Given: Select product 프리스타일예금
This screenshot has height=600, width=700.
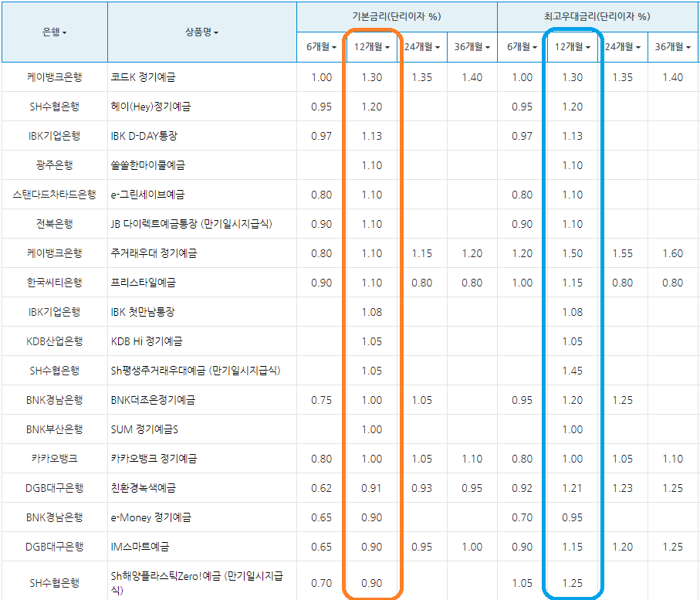Looking at the screenshot, I should click(x=144, y=283).
